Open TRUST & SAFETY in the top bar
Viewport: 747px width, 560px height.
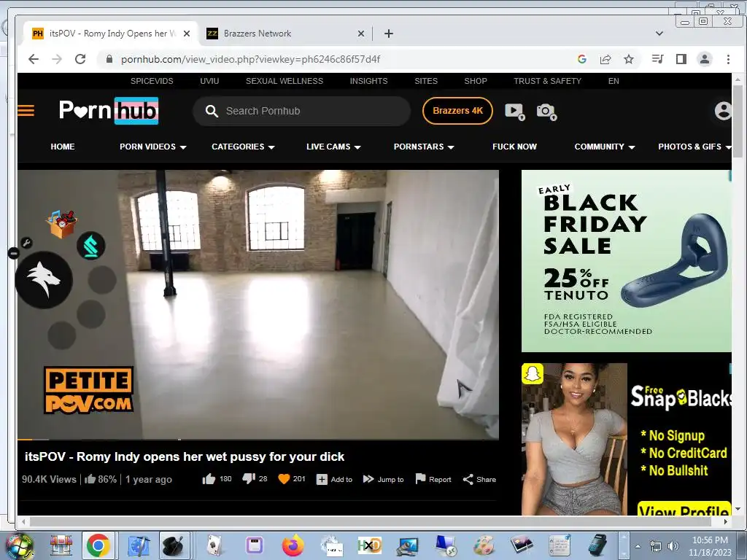pos(547,81)
